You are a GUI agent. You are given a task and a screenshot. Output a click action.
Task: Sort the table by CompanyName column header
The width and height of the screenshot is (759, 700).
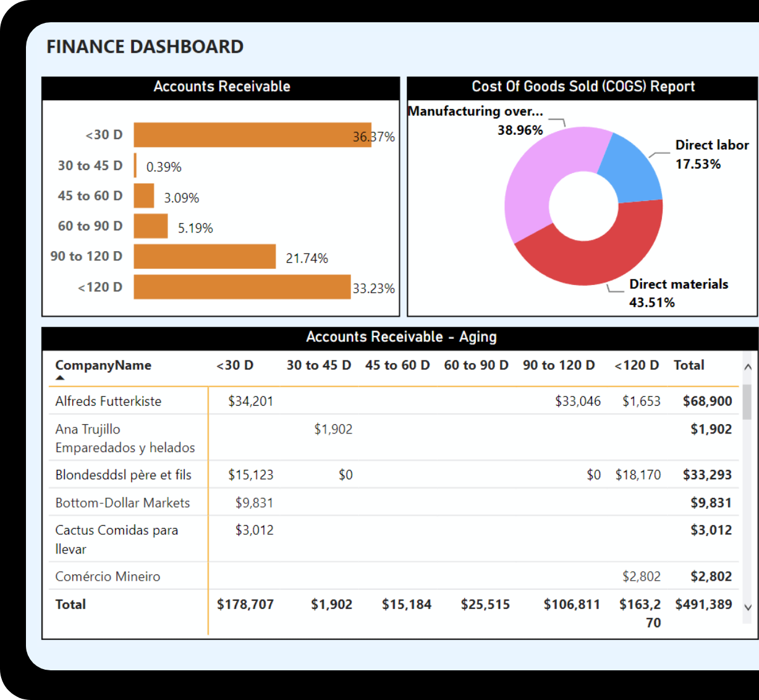pos(103,365)
